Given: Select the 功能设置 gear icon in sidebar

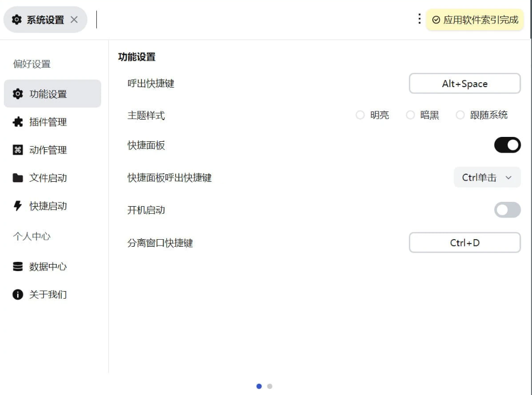Looking at the screenshot, I should 17,93.
